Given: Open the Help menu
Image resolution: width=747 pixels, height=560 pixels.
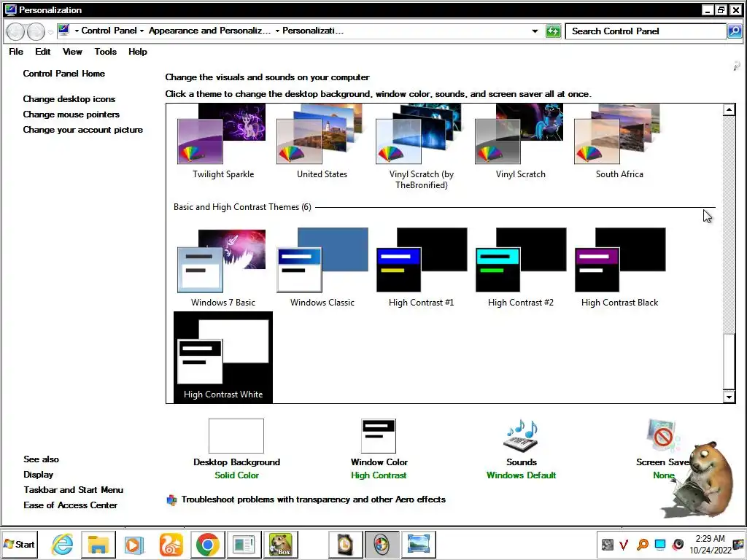Looking at the screenshot, I should click(138, 52).
